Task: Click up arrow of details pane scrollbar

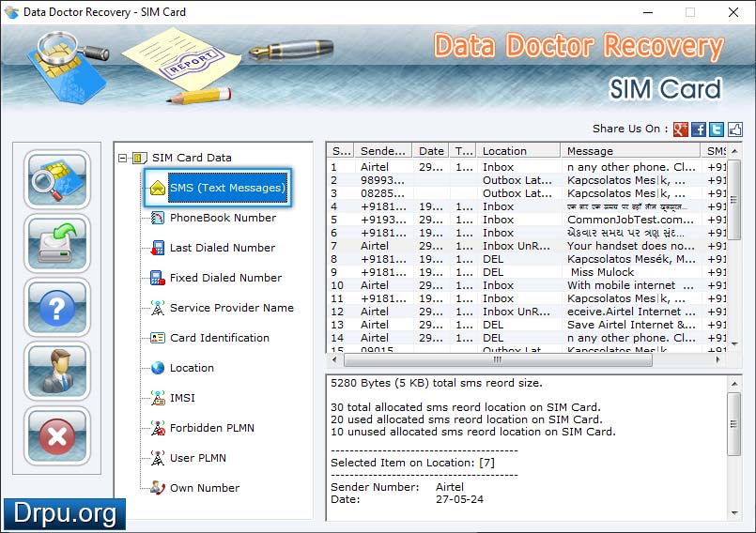Action: tap(734, 384)
